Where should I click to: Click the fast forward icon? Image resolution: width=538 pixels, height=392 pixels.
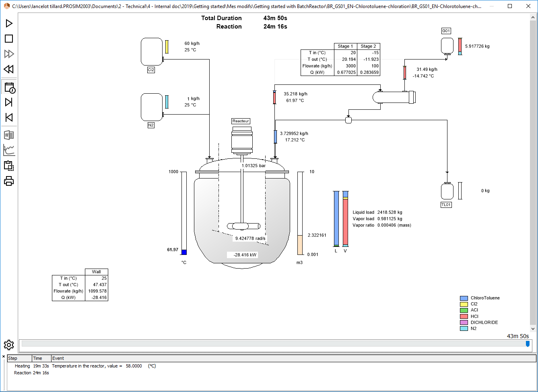pyautogui.click(x=9, y=54)
